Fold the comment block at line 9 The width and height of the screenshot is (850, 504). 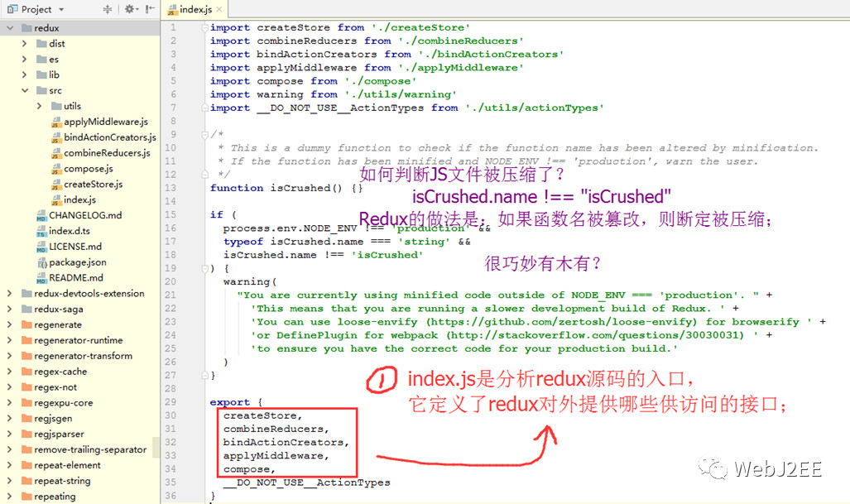tap(205, 134)
